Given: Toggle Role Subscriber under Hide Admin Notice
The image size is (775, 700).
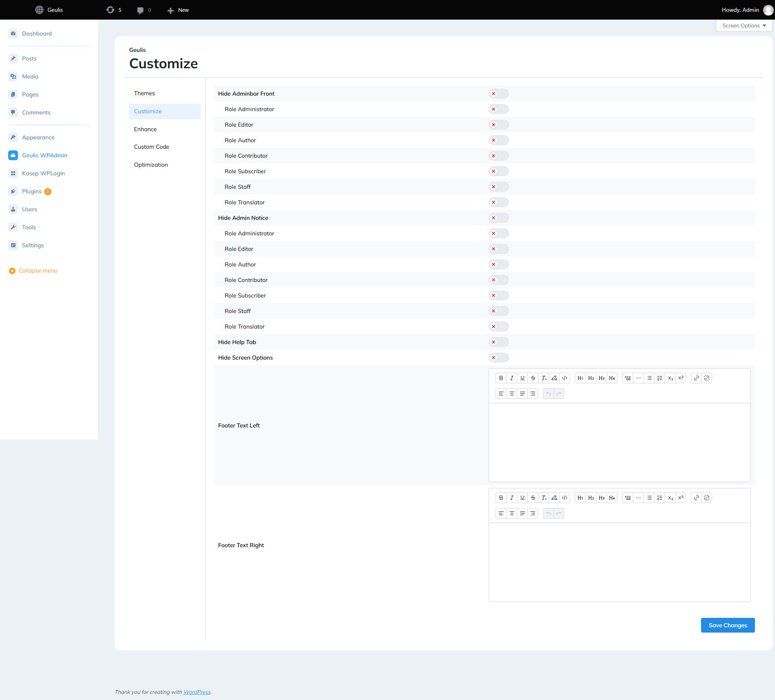Looking at the screenshot, I should coord(498,295).
